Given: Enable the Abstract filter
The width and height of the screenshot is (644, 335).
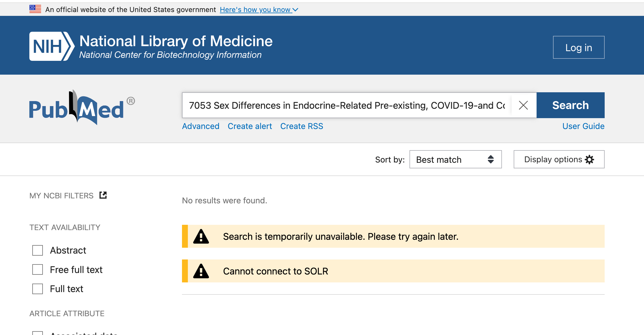Looking at the screenshot, I should (37, 250).
